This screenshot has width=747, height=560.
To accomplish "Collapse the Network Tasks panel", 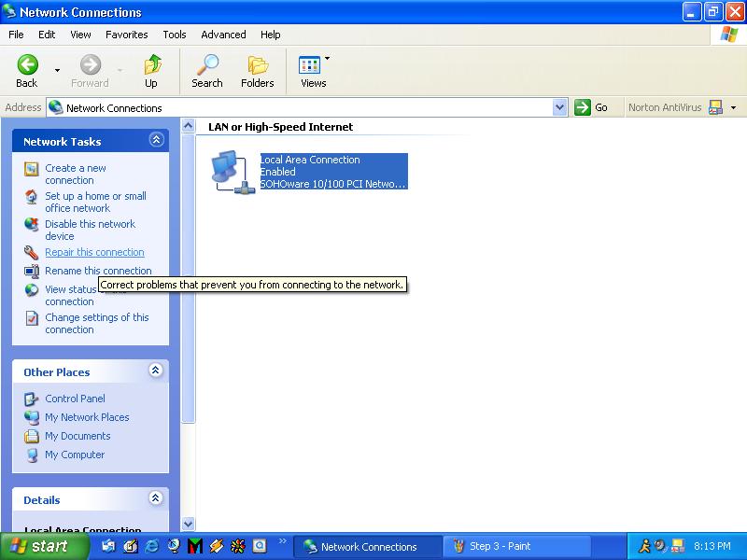I will 156,140.
